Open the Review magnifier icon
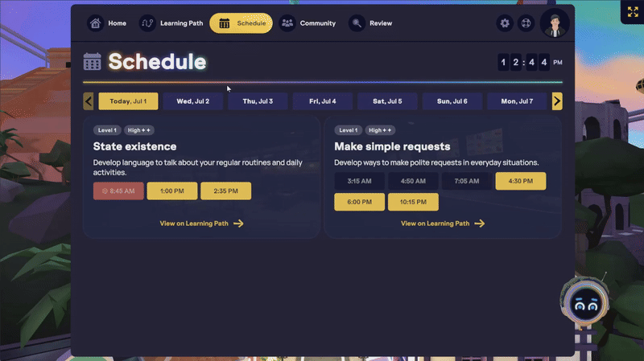644x361 pixels. pyautogui.click(x=357, y=23)
